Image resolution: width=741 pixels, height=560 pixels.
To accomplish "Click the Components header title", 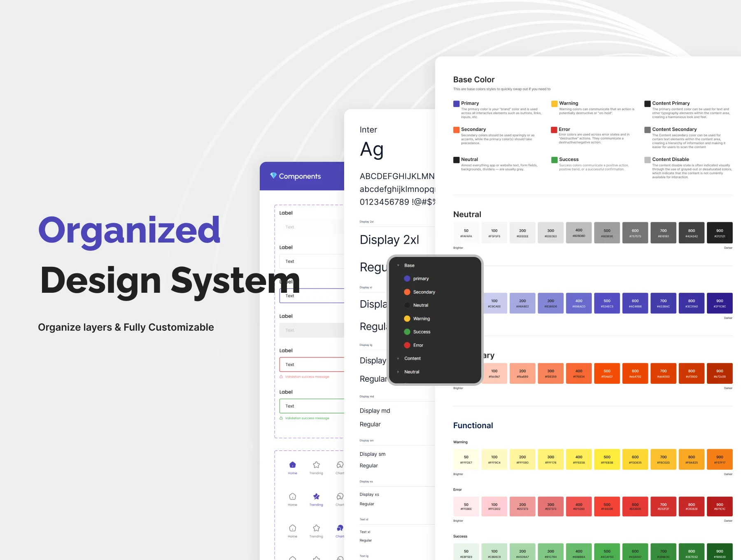I will tap(300, 176).
